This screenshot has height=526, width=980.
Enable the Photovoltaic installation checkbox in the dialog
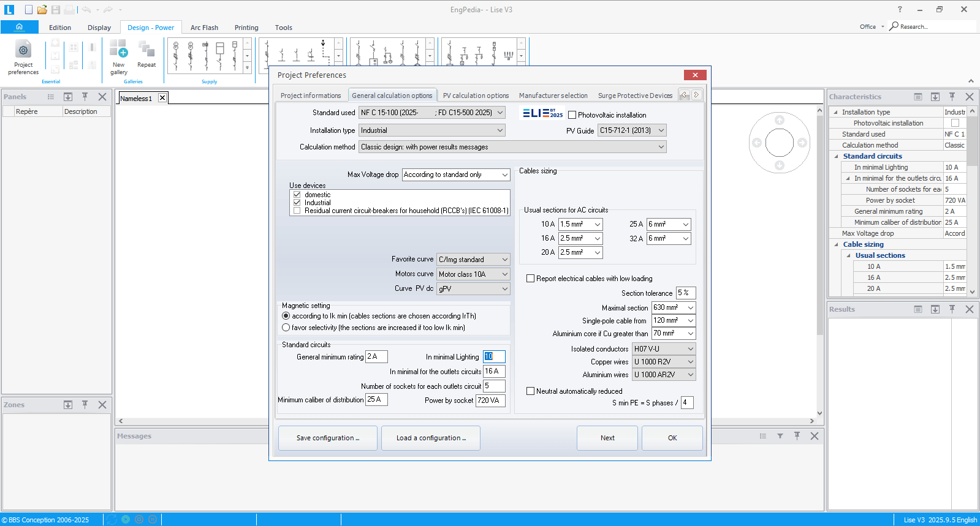click(572, 115)
